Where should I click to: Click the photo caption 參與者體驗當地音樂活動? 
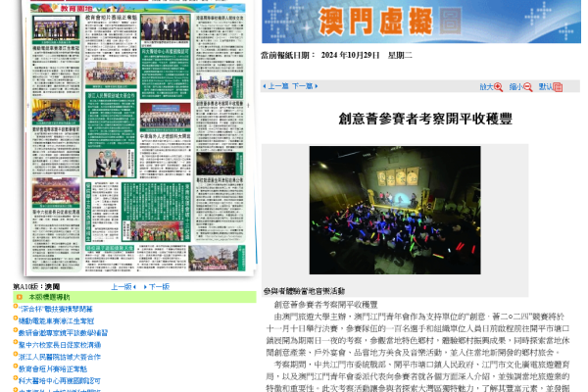pos(304,291)
